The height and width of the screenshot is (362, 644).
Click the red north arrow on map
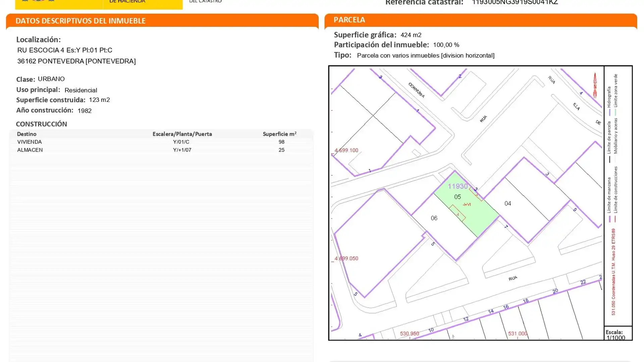pos(595,85)
